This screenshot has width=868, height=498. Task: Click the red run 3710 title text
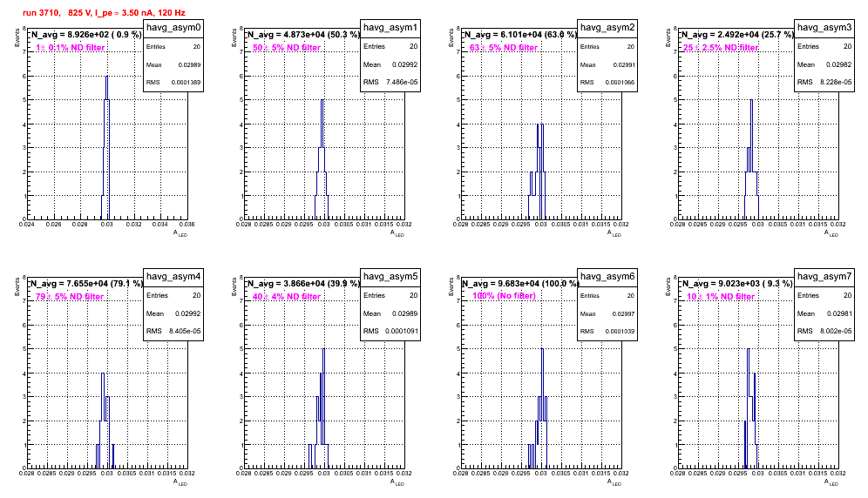pyautogui.click(x=104, y=12)
